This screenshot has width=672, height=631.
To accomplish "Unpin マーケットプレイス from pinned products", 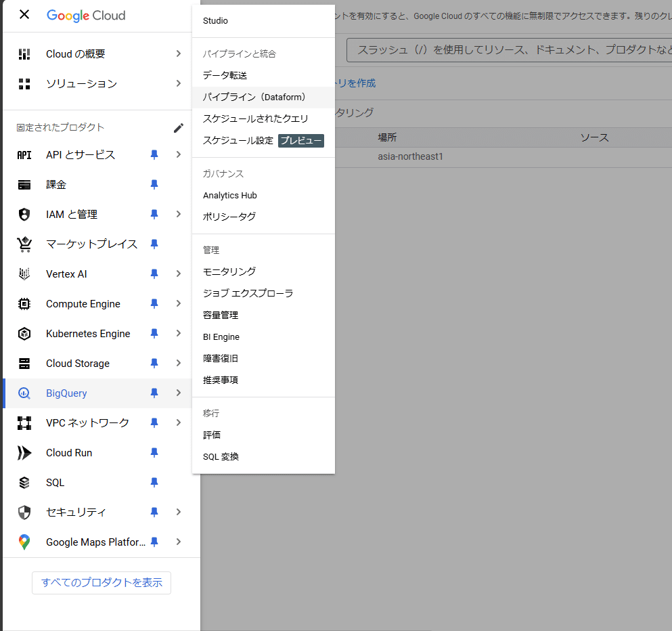I will coord(154,244).
